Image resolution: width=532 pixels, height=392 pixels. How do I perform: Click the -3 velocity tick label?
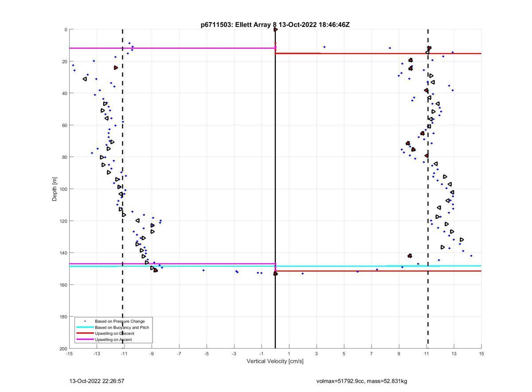[x=234, y=354]
